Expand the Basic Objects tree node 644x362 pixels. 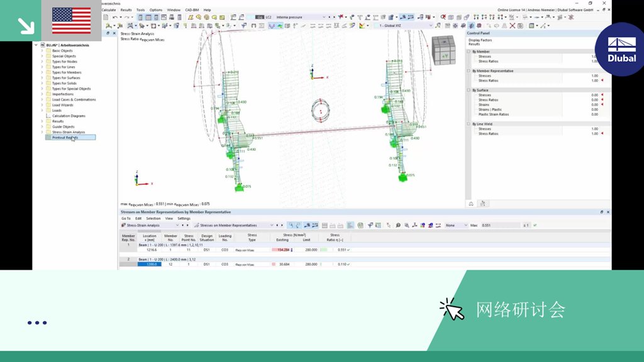tap(42, 50)
